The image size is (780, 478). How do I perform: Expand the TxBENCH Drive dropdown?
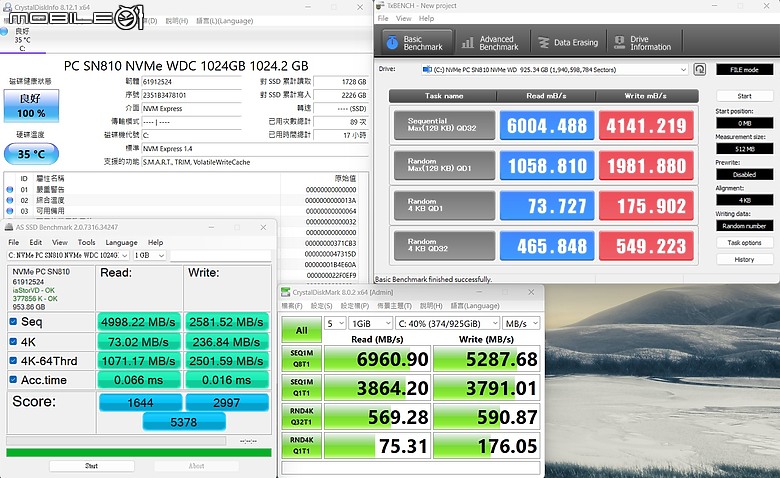[683, 70]
